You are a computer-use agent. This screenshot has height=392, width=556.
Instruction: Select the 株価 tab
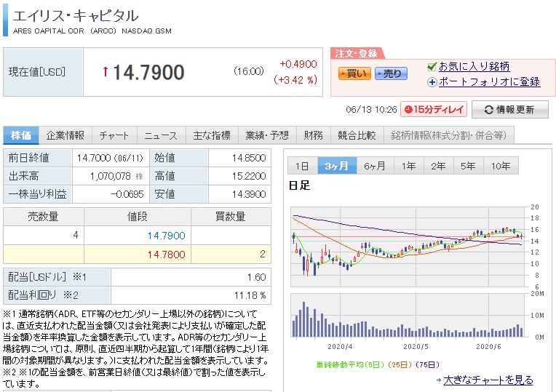pos(21,135)
